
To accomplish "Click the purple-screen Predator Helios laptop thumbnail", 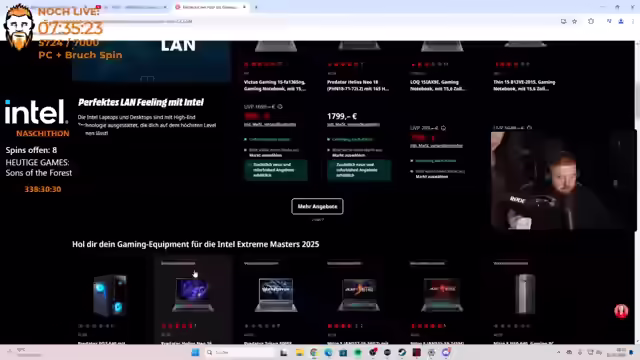I will [193, 295].
